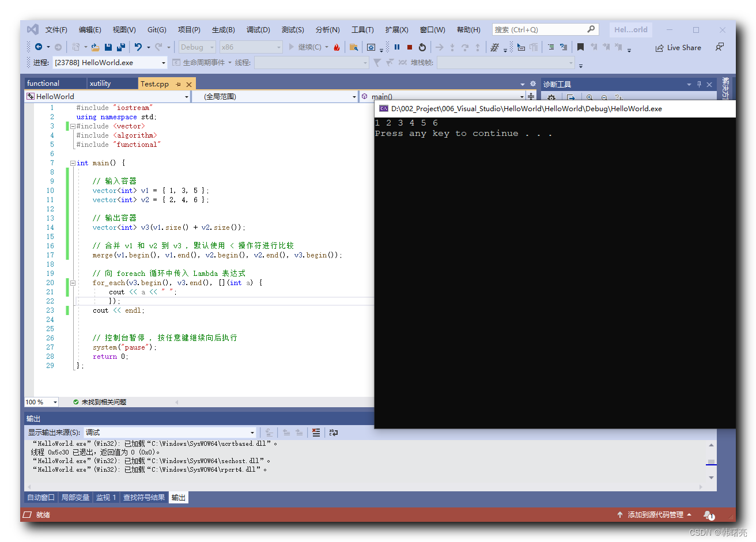756x542 pixels.
Task: Collapse the main() function outline
Action: [73, 163]
